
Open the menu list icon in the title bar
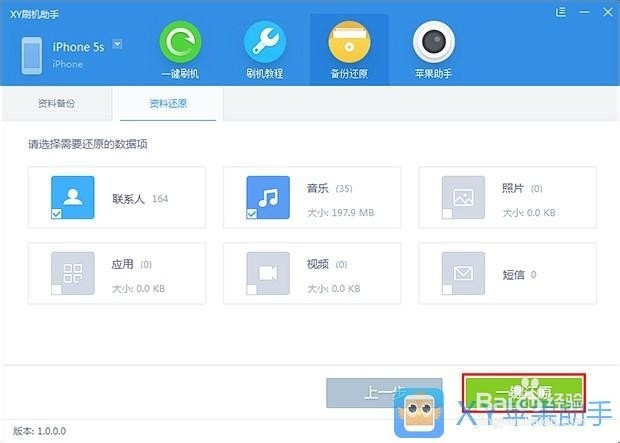coord(560,12)
